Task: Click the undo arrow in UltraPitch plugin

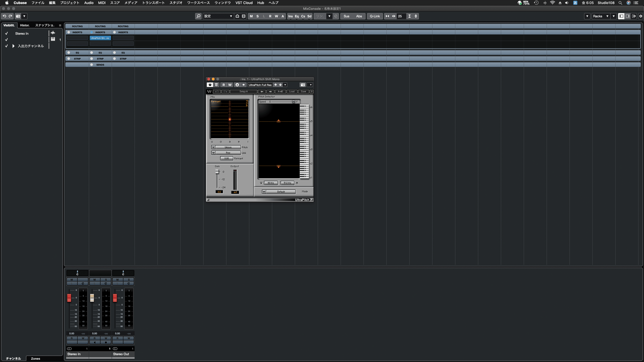Action: tap(217, 92)
